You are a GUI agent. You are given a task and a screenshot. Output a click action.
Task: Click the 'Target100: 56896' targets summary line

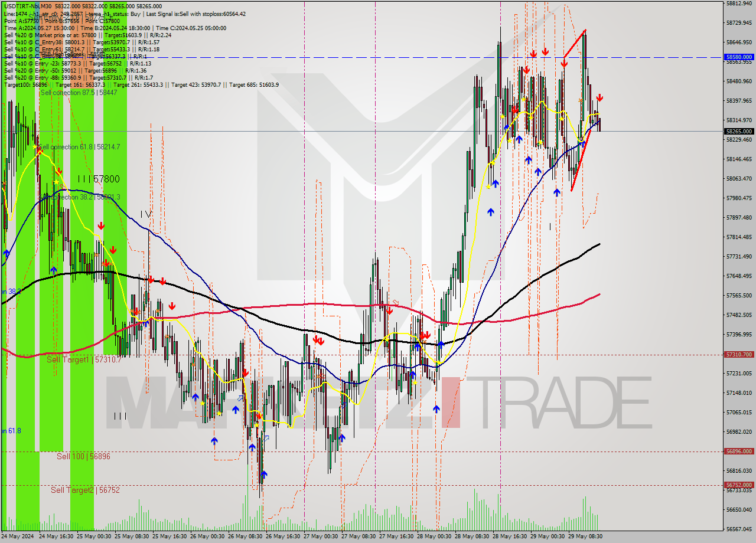tap(142, 84)
